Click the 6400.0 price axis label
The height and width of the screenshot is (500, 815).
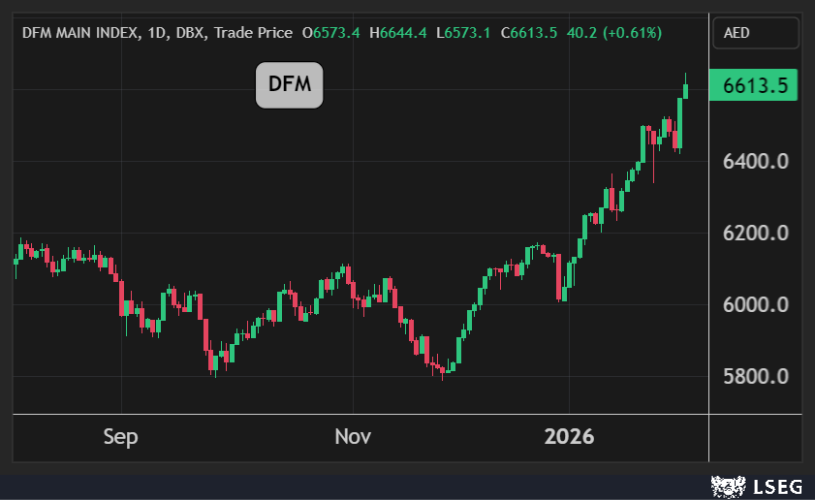[757, 161]
